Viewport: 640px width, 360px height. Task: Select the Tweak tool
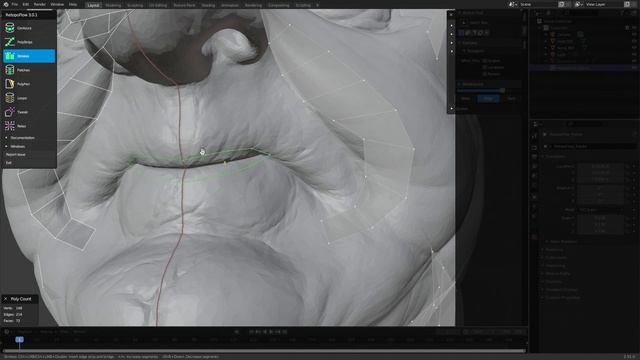(x=29, y=112)
